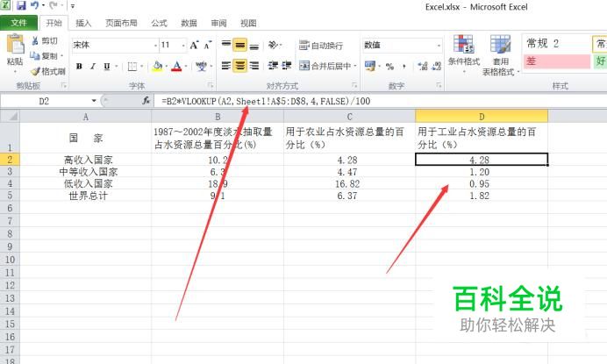This screenshot has width=607, height=364.
Task: Click the comma style icon
Action: [404, 67]
